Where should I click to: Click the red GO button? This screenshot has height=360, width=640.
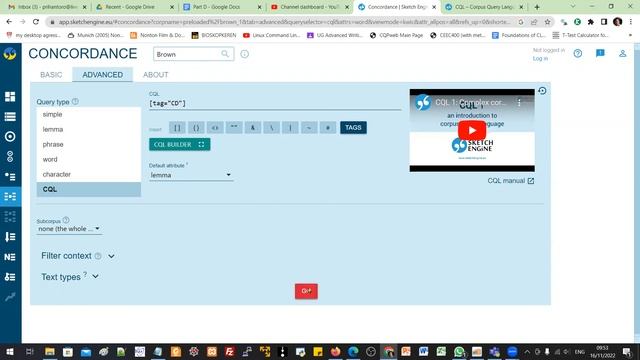pos(306,291)
